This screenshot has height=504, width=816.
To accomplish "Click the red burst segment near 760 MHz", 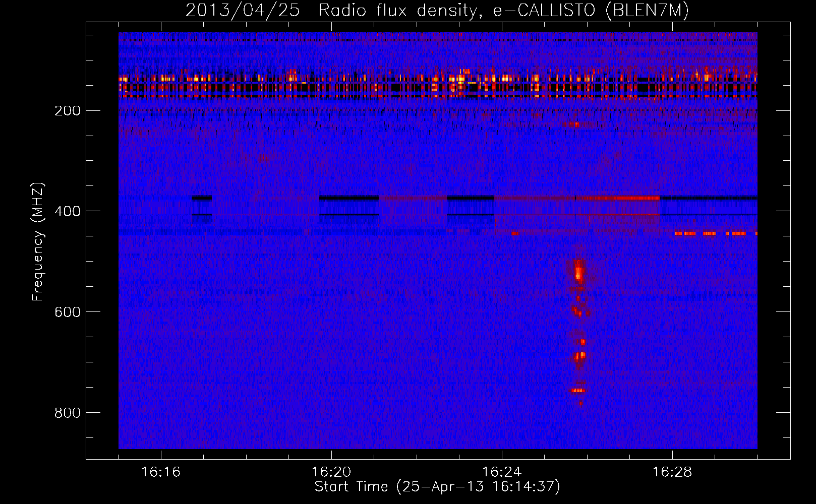I will 578,390.
